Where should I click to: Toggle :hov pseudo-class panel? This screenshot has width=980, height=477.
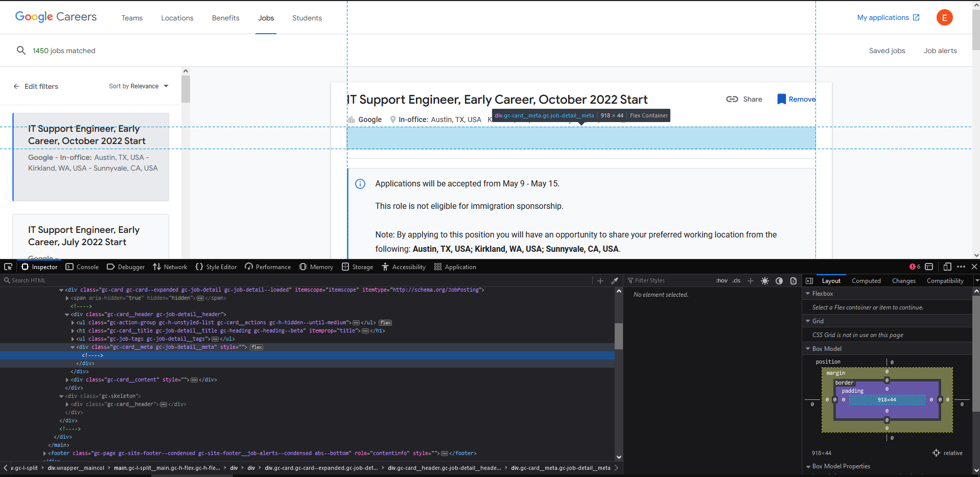tap(721, 280)
